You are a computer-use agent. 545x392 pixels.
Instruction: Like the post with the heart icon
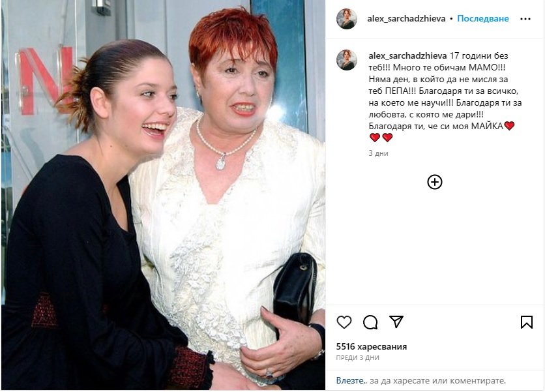tap(344, 322)
